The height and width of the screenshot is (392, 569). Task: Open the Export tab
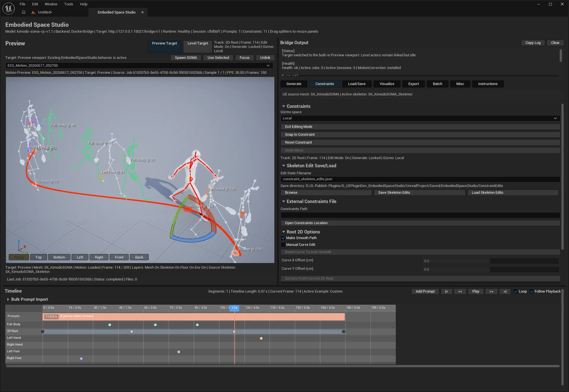[413, 84]
